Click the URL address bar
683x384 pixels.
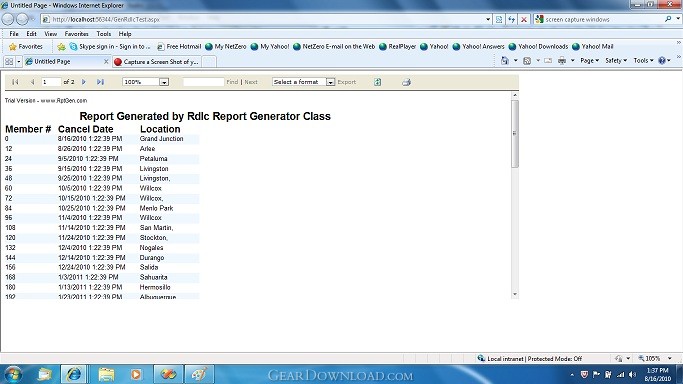point(264,19)
